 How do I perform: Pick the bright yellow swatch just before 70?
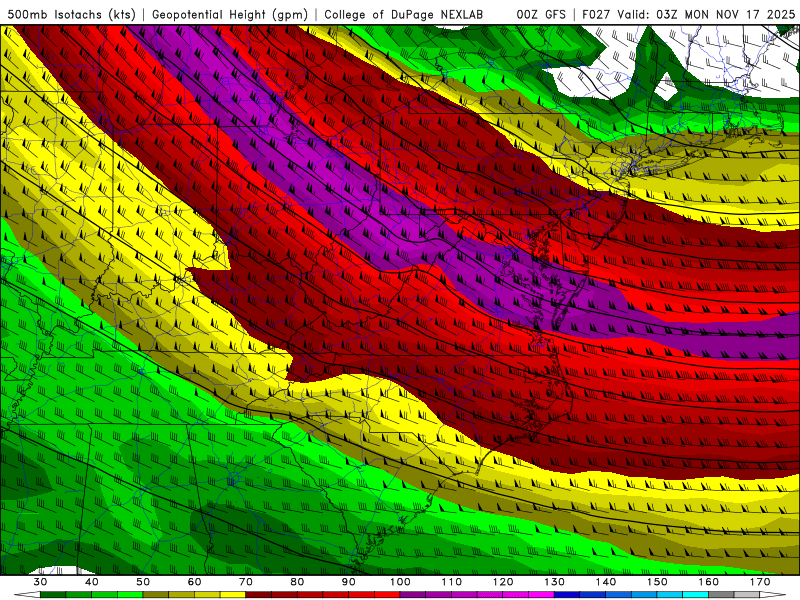[233, 594]
